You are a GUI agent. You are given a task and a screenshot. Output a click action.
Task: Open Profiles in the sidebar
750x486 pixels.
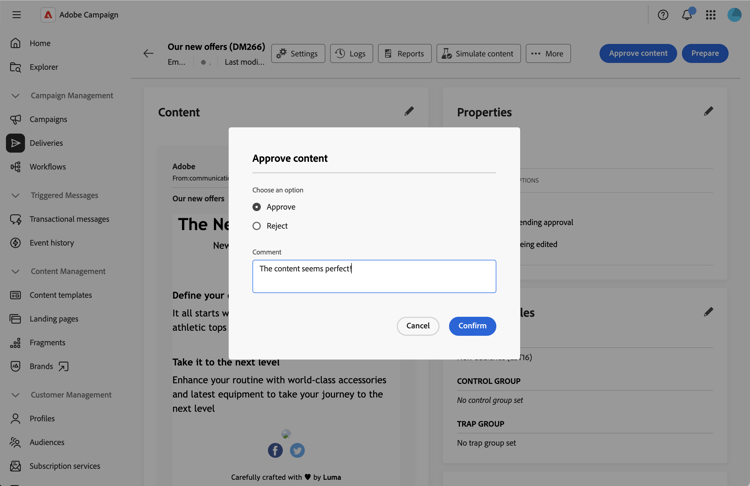point(42,419)
